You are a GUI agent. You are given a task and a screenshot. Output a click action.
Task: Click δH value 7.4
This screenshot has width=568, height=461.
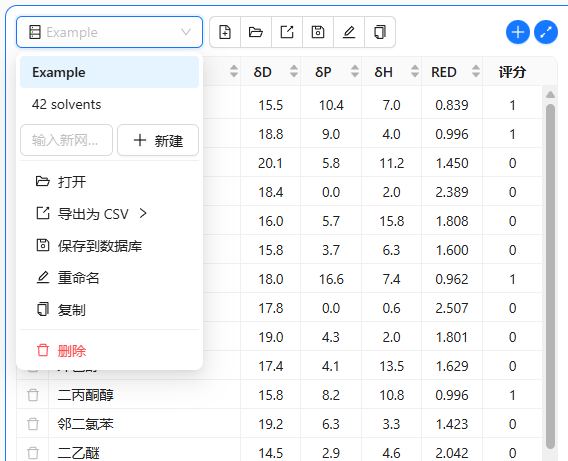click(392, 279)
